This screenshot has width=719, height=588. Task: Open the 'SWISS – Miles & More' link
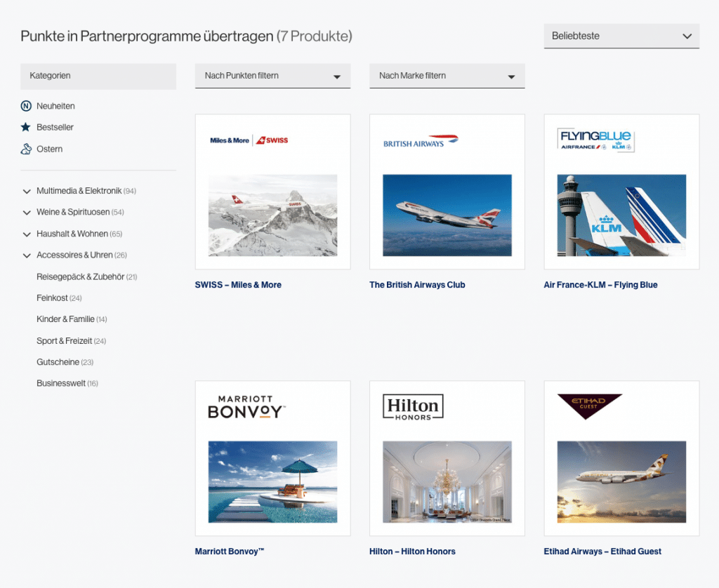tap(238, 285)
